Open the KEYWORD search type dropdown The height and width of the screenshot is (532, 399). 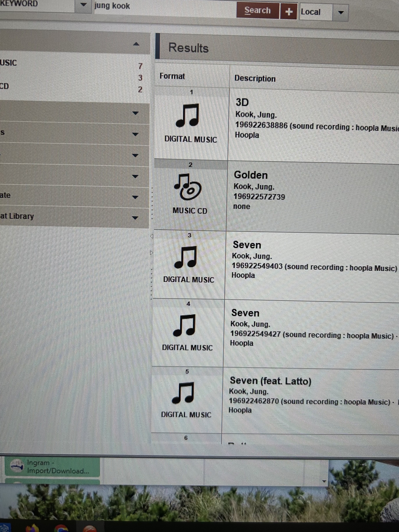(x=83, y=5)
